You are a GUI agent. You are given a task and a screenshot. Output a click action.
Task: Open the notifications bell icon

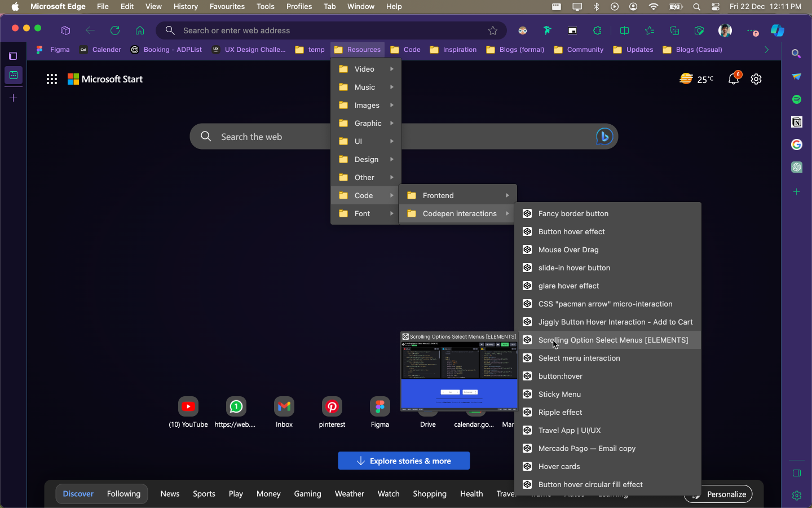pyautogui.click(x=734, y=79)
